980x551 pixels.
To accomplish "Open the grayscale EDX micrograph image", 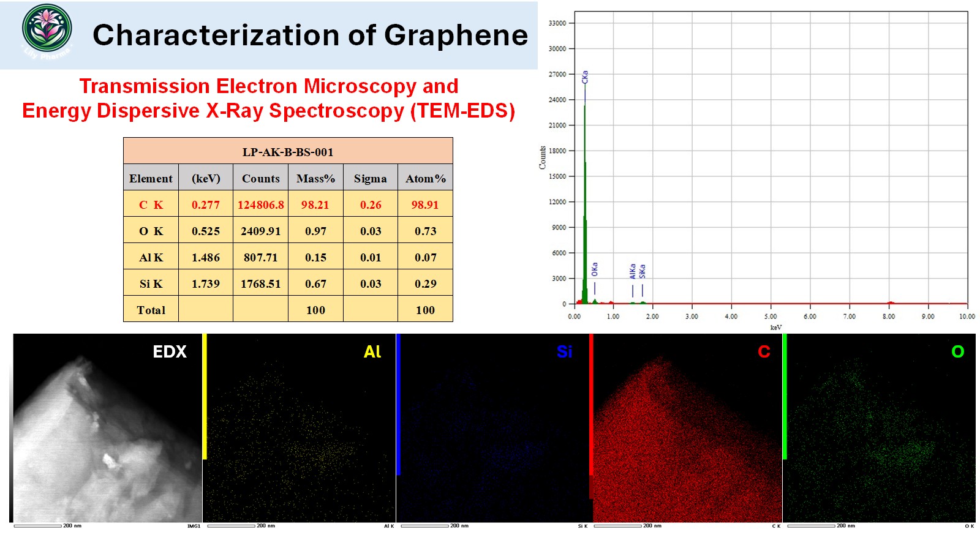I will click(108, 429).
